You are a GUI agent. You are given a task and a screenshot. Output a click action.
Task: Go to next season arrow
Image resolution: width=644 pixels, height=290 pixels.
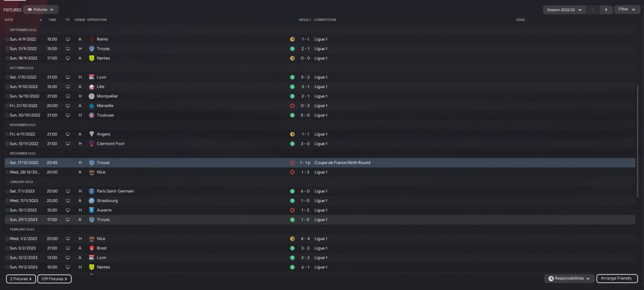[x=607, y=10]
